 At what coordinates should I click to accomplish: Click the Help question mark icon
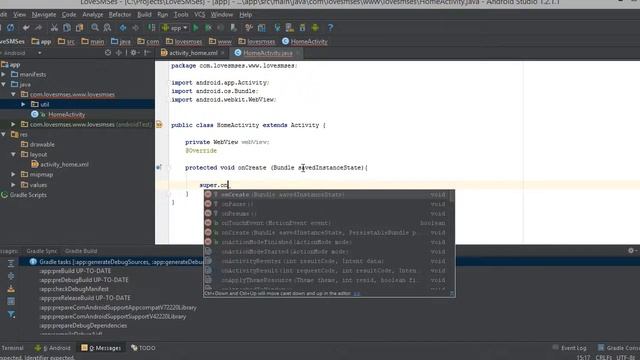[x=331, y=28]
